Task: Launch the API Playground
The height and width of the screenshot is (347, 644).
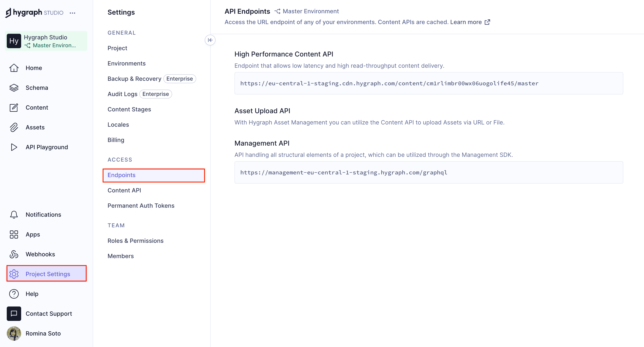Action: pyautogui.click(x=47, y=147)
